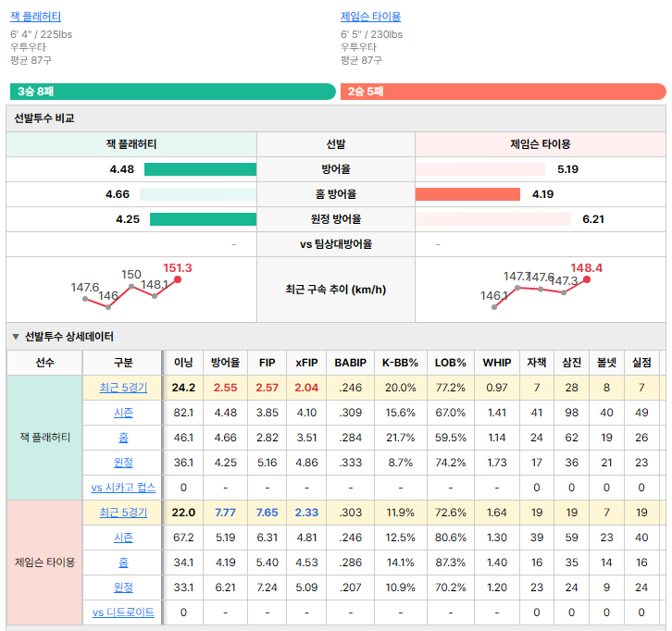Open 제임슨 타이욘's 최근 5경기 link

[x=123, y=513]
